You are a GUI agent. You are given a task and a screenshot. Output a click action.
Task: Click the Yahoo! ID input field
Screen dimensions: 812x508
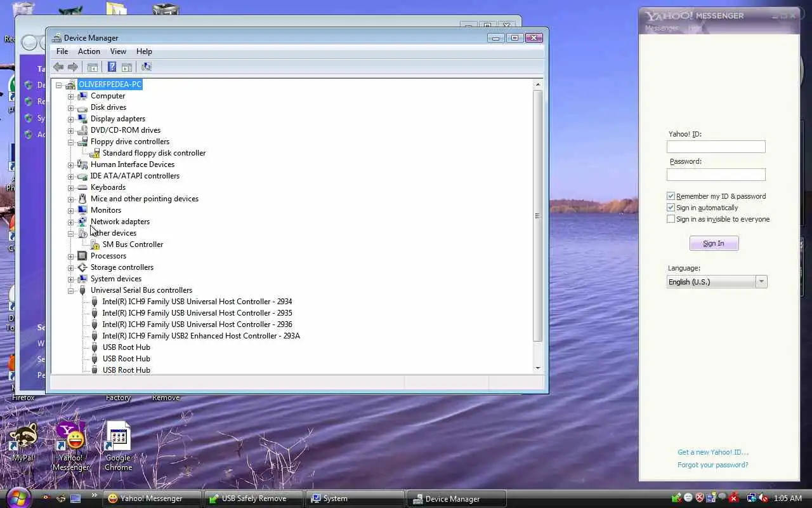tap(716, 147)
